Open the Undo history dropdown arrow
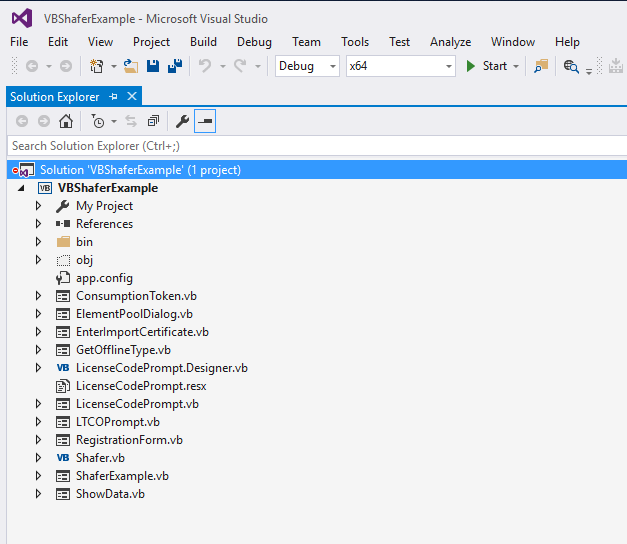Viewport: 627px width, 544px height. 223,66
